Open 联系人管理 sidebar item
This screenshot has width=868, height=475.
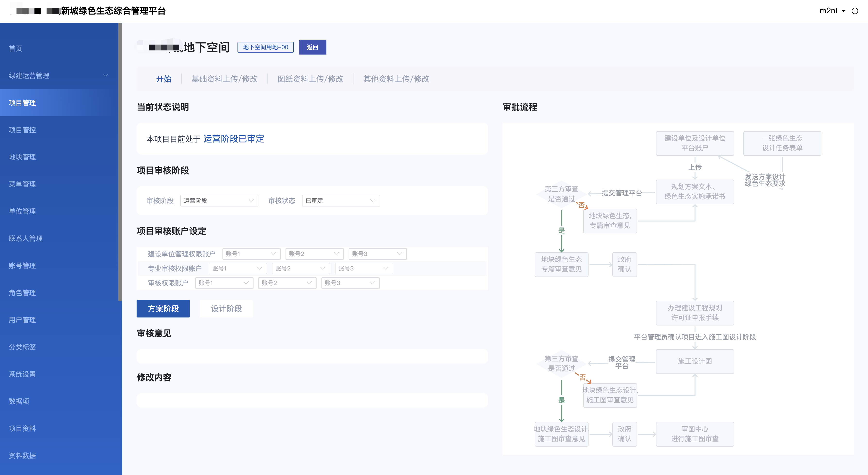pos(59,239)
